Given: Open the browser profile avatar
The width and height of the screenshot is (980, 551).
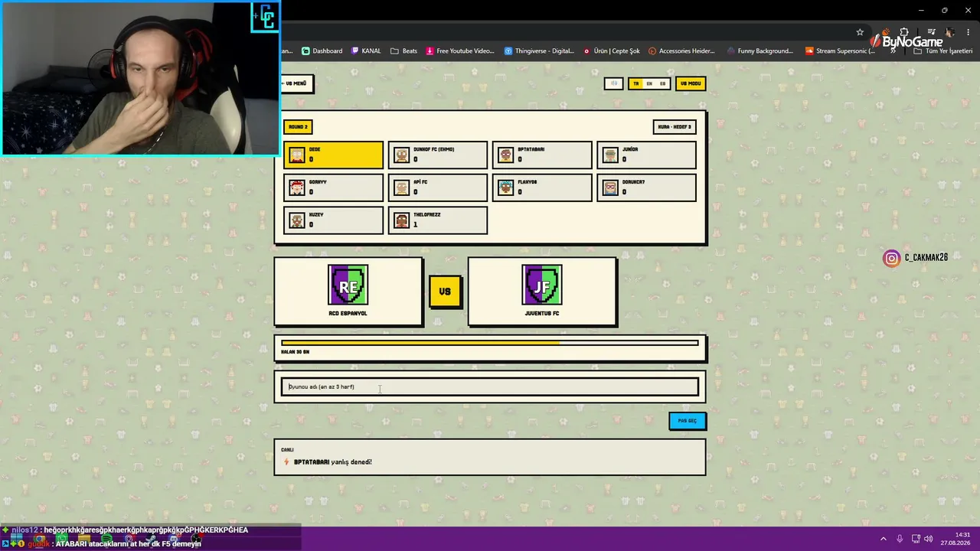Looking at the screenshot, I should pyautogui.click(x=950, y=32).
